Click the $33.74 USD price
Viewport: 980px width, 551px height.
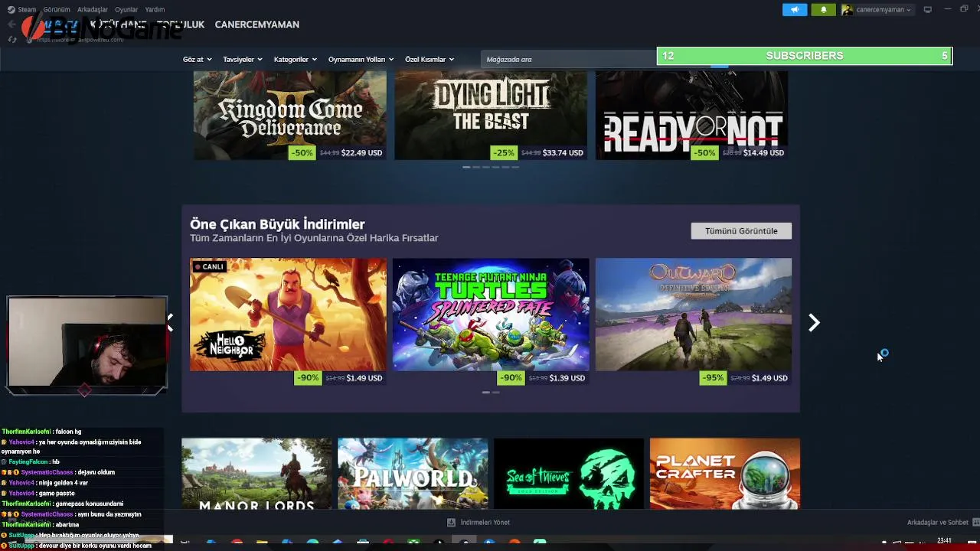tap(563, 153)
